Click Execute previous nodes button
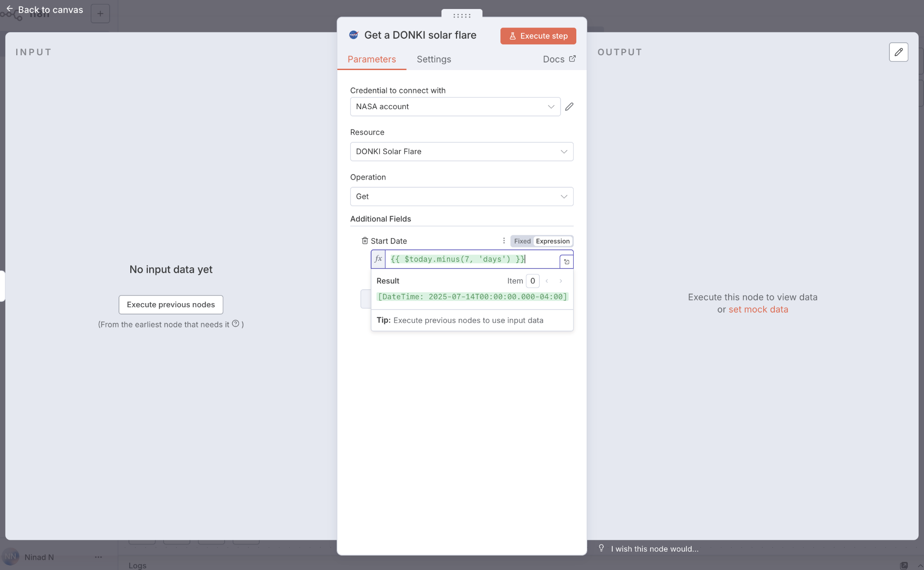 (x=171, y=305)
